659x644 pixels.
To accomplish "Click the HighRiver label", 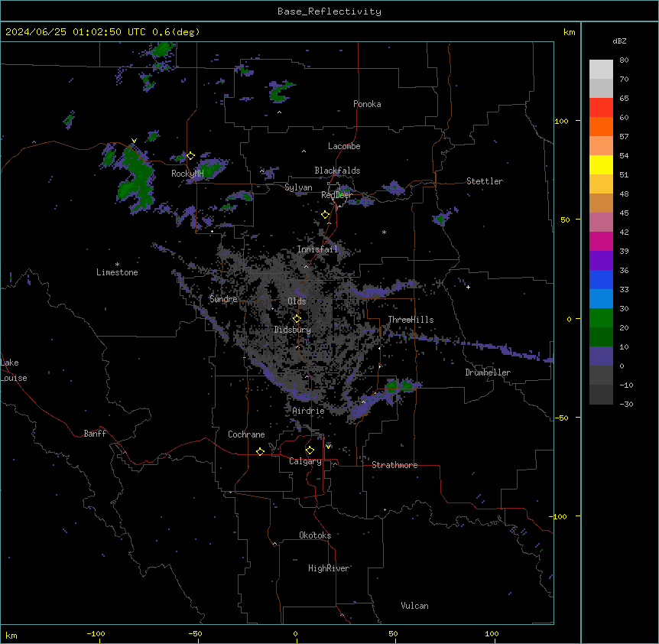I will [x=328, y=568].
